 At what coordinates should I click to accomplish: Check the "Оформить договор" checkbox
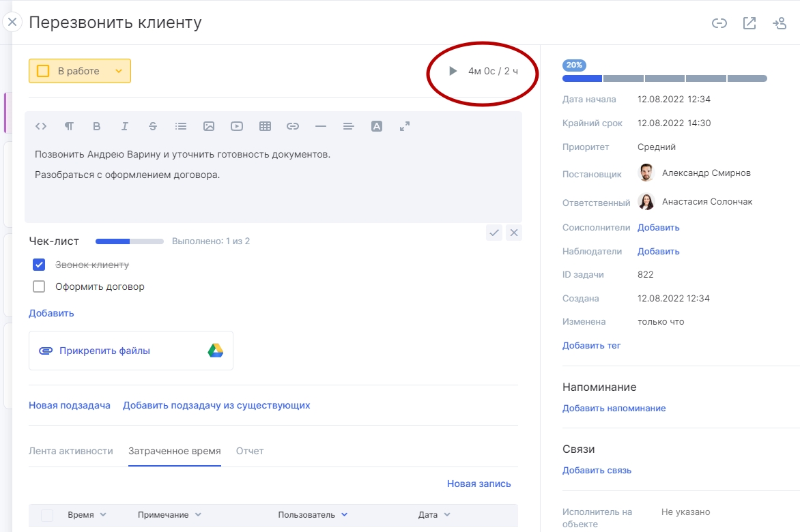39,286
